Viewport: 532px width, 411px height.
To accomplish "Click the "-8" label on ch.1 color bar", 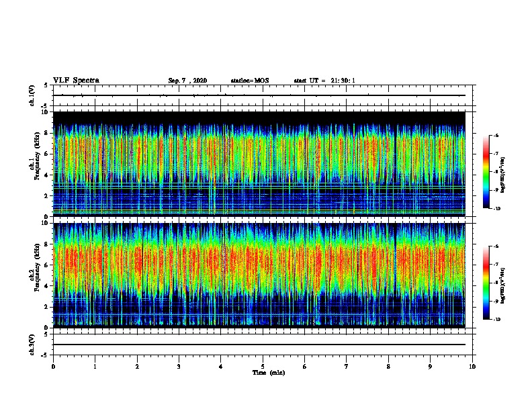I will click(496, 172).
